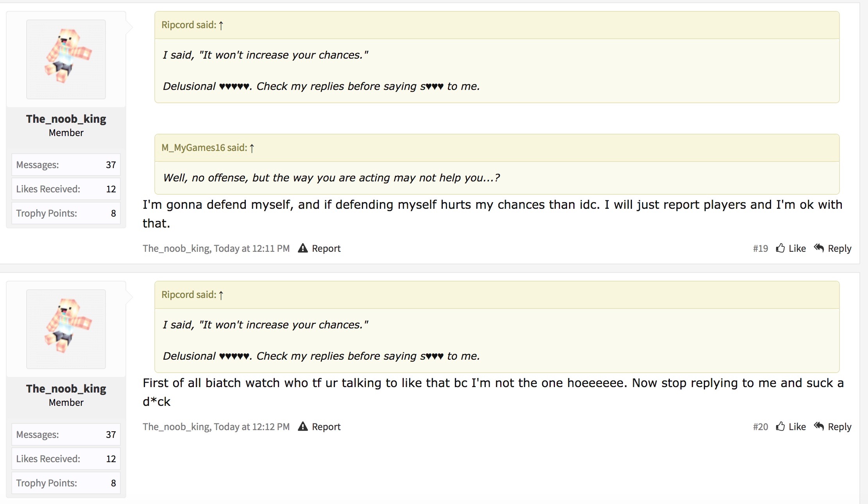The image size is (868, 504).
Task: Click the thumbs-up Like icon on post #19
Action: coord(780,248)
